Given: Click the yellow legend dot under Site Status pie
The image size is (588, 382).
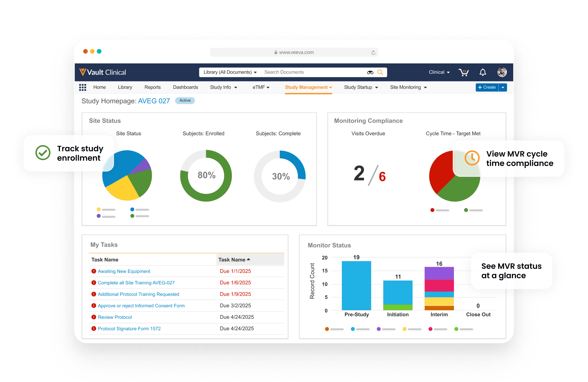Looking at the screenshot, I should 99,210.
